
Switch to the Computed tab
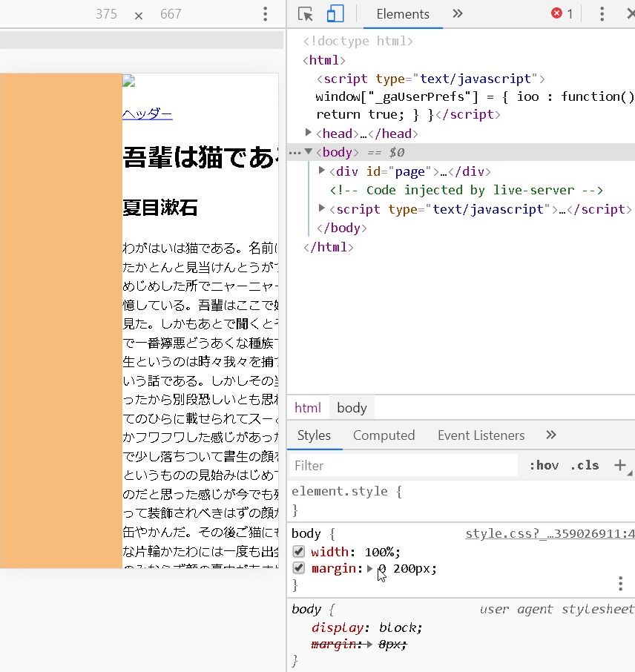[384, 435]
